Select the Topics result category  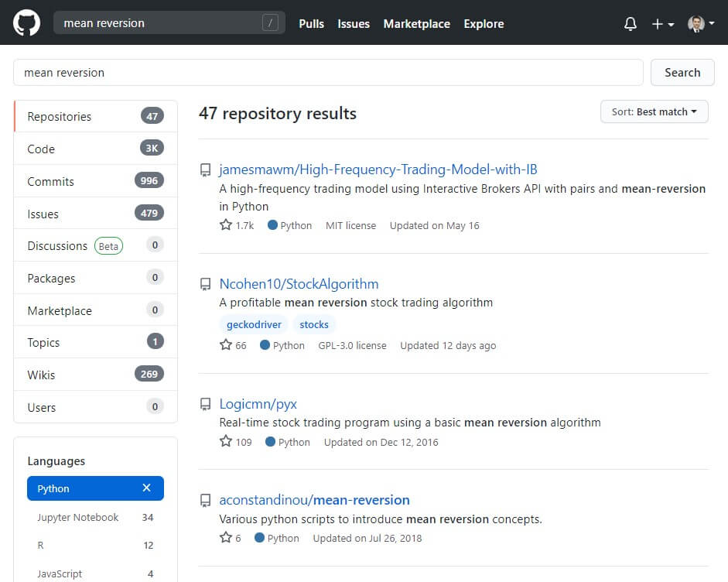point(96,342)
